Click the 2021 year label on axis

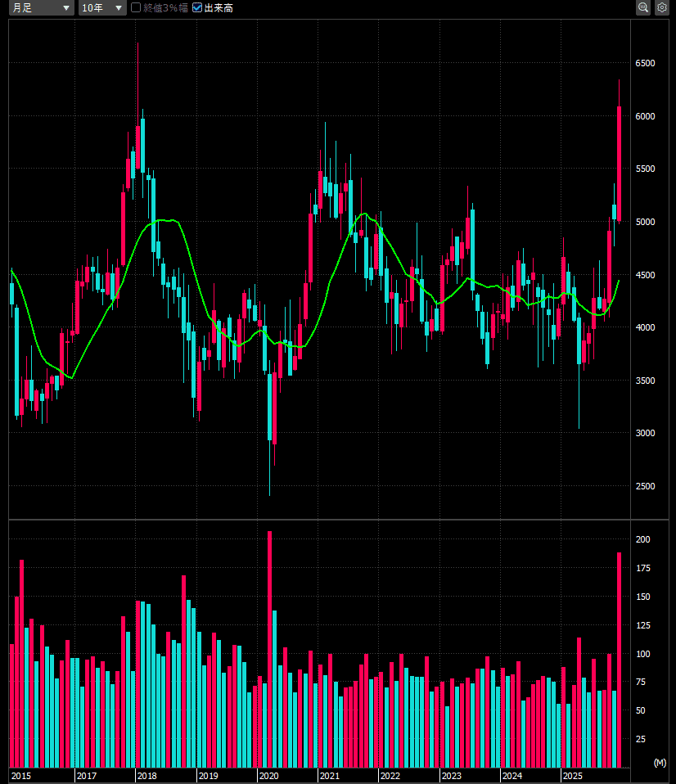click(329, 776)
